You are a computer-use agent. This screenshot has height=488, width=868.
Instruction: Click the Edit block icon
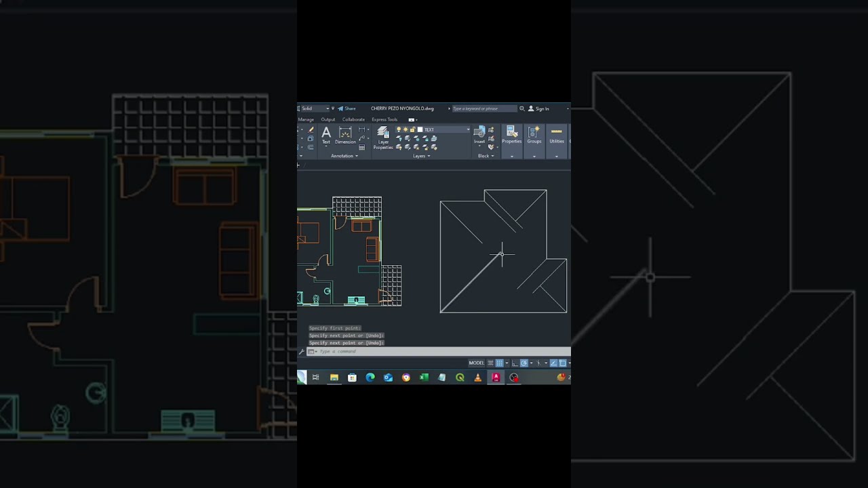pyautogui.click(x=491, y=138)
